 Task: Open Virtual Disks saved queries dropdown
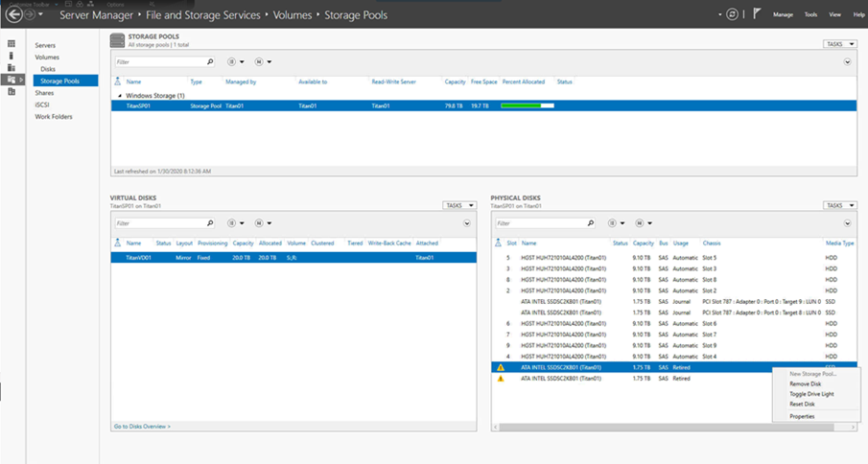pyautogui.click(x=263, y=223)
